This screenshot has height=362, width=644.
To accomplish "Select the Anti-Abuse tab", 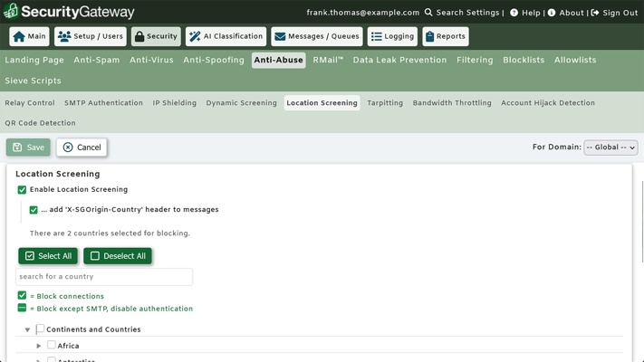I will (x=278, y=60).
